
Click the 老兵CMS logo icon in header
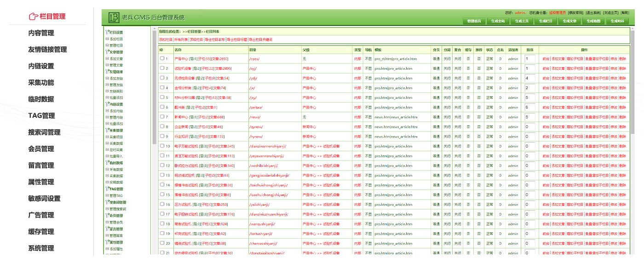(x=113, y=17)
